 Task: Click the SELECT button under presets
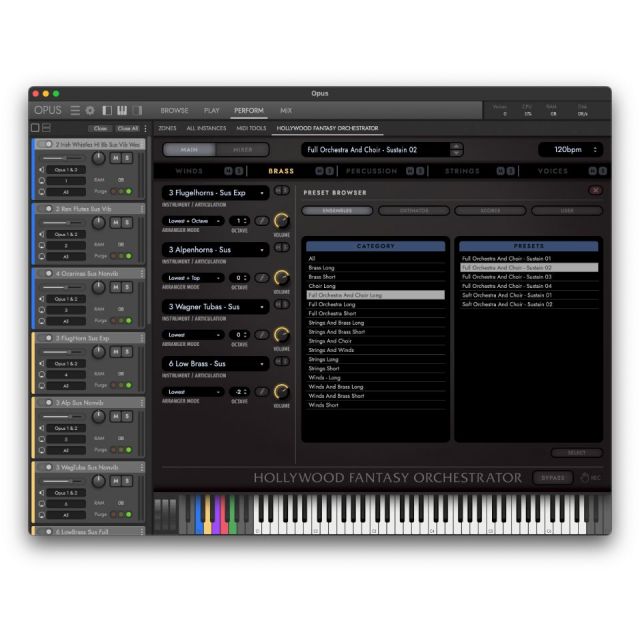[x=577, y=453]
